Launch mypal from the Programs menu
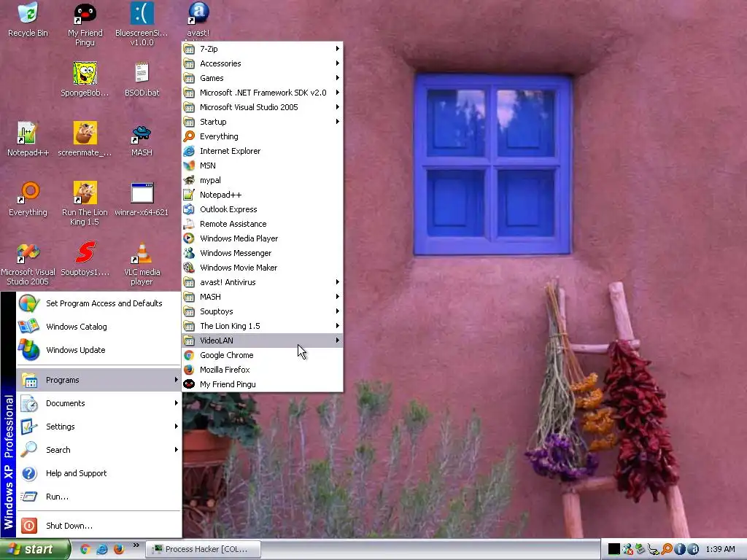 click(x=262, y=180)
